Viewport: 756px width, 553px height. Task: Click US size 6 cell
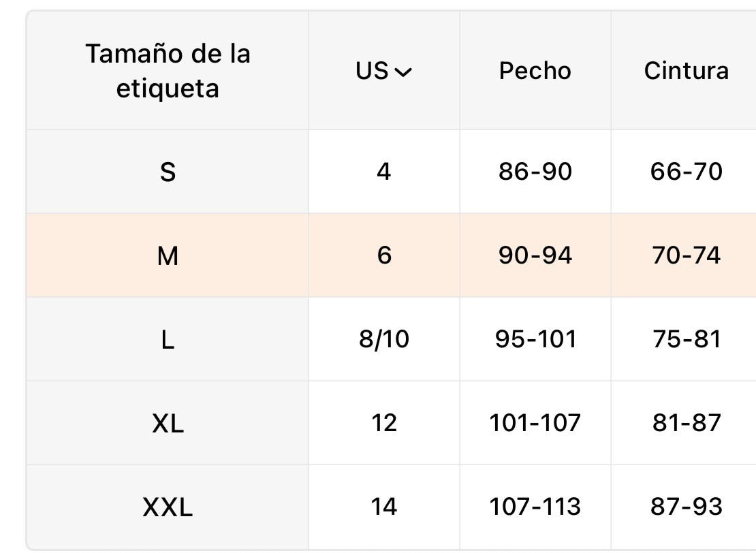click(x=383, y=255)
